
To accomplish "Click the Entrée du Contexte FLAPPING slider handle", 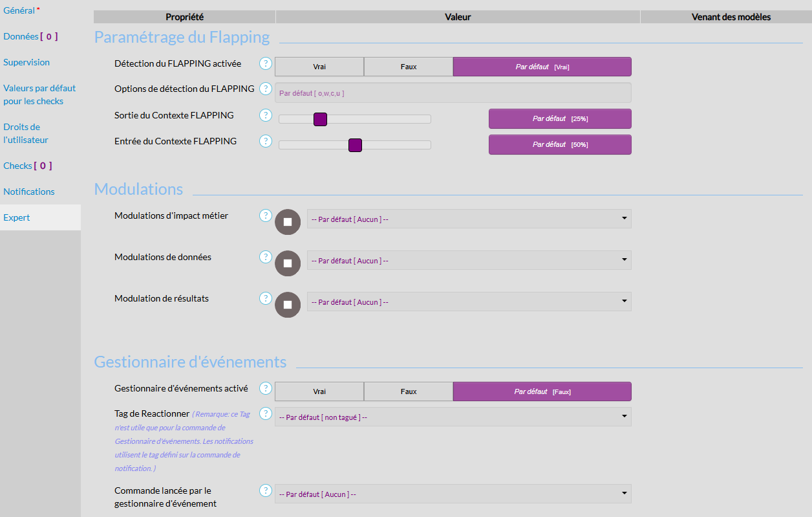I will [x=355, y=145].
